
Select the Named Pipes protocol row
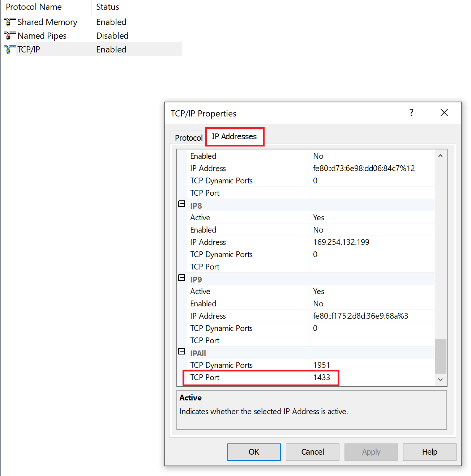coord(91,36)
